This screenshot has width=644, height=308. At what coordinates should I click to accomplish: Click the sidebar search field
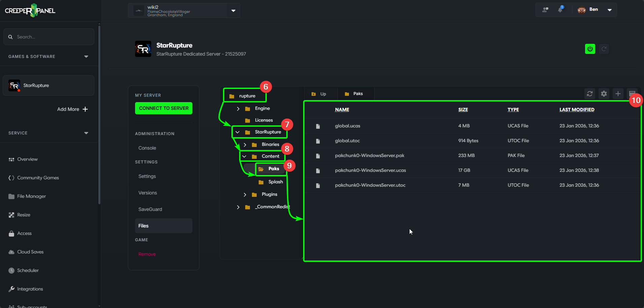(x=49, y=37)
